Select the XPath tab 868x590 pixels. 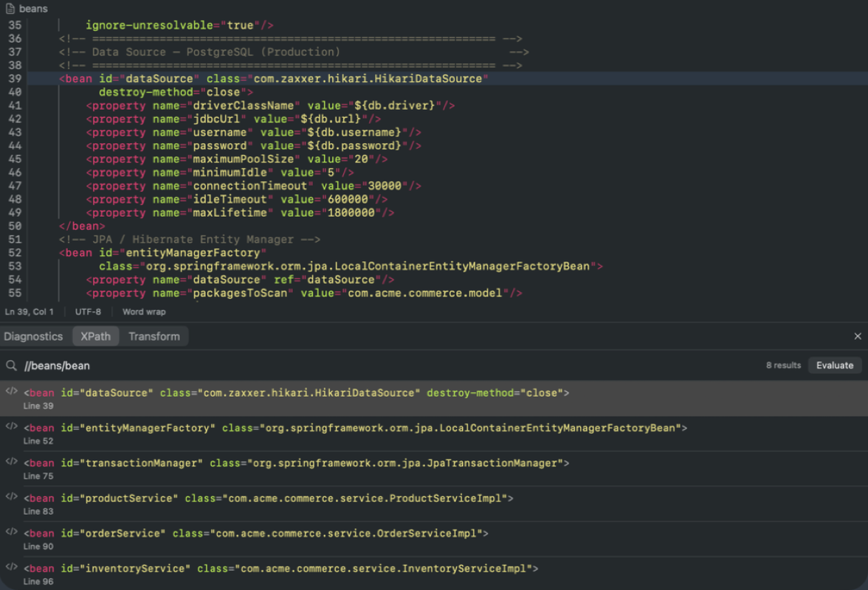(x=95, y=336)
